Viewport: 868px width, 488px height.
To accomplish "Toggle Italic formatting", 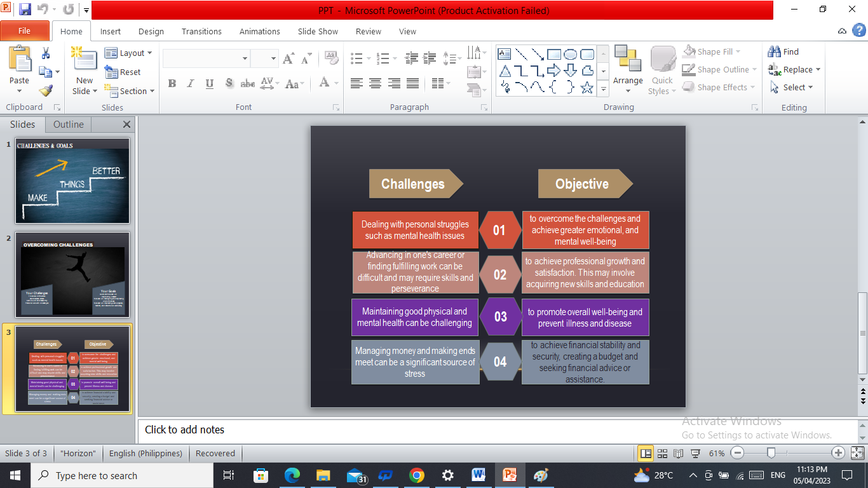I will pos(191,83).
